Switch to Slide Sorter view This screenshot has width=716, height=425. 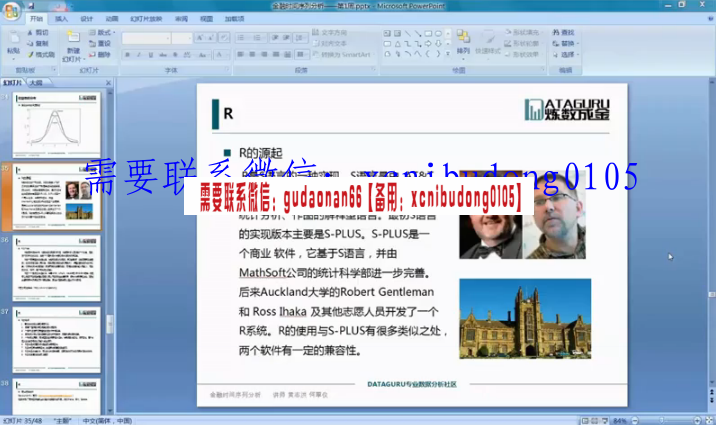coord(595,420)
